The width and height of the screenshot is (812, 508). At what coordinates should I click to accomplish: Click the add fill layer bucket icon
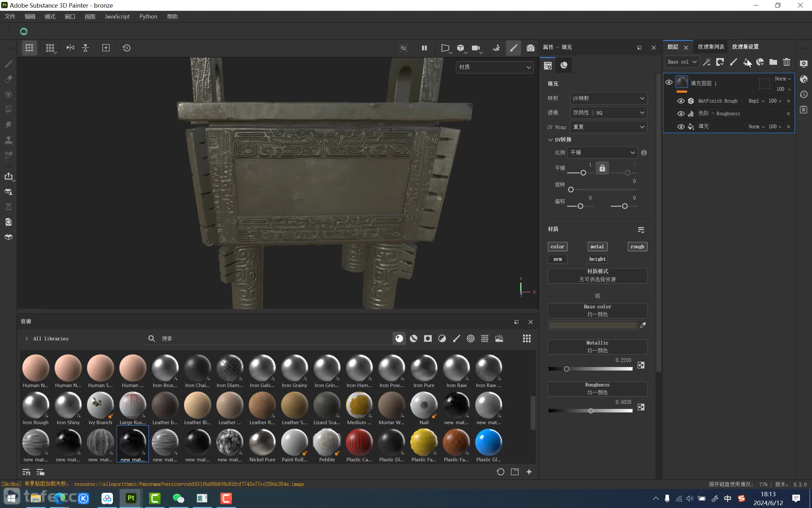(x=747, y=62)
